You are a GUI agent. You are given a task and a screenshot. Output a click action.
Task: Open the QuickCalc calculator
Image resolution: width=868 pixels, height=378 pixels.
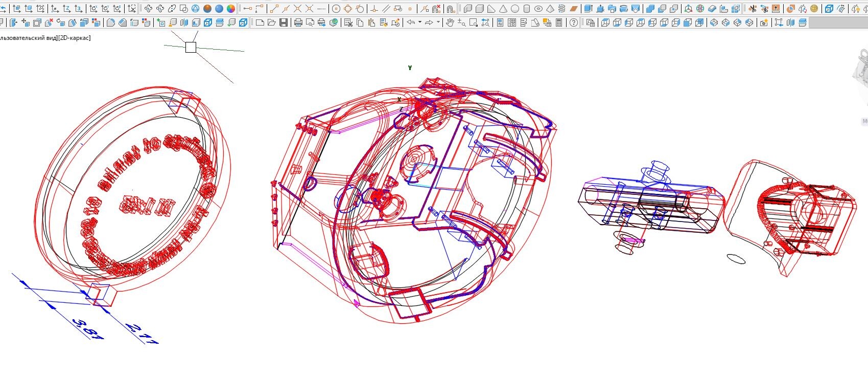pyautogui.click(x=558, y=23)
